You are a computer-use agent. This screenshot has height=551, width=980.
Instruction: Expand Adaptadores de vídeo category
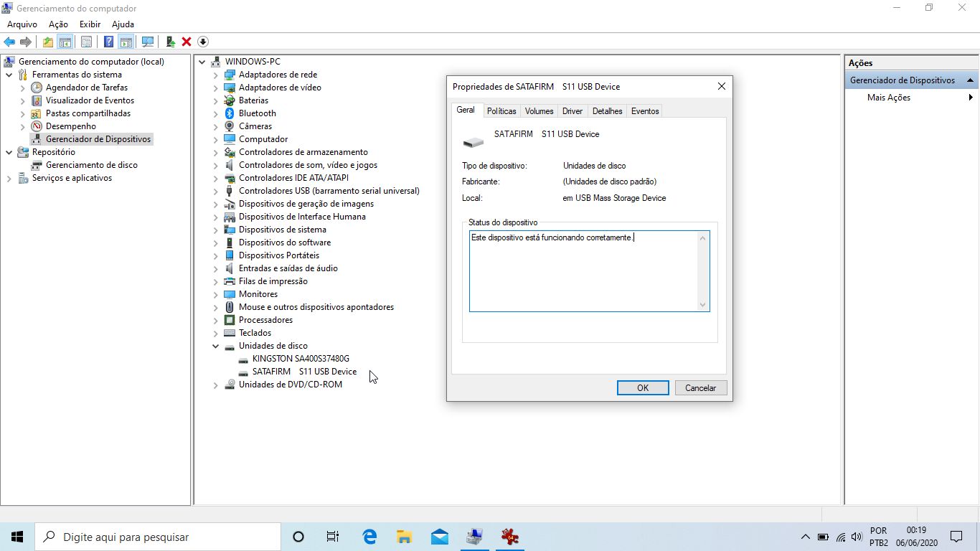[215, 88]
